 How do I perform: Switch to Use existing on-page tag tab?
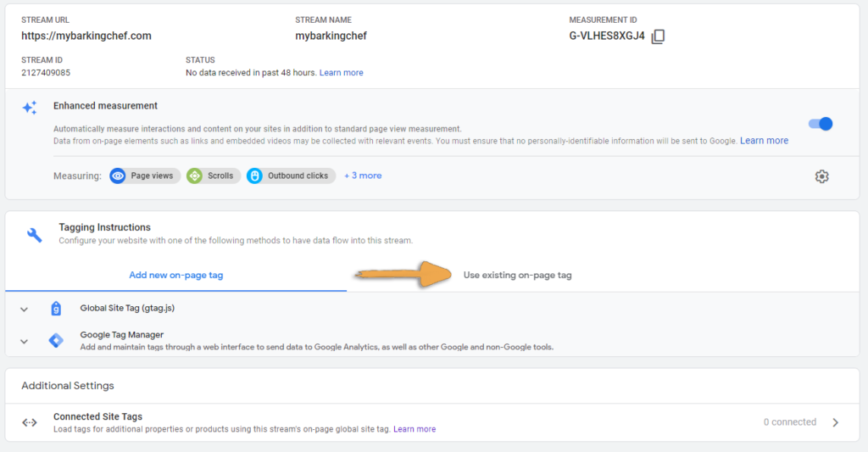518,276
